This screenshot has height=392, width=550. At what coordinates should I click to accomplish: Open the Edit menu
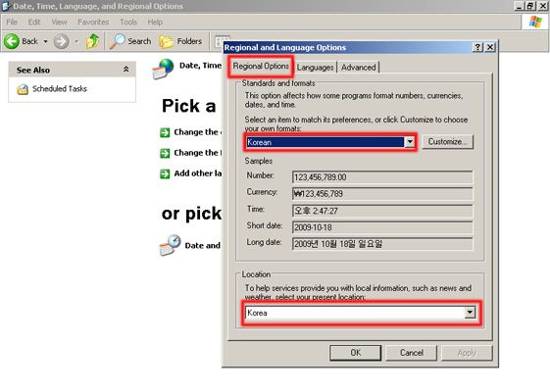click(x=34, y=23)
